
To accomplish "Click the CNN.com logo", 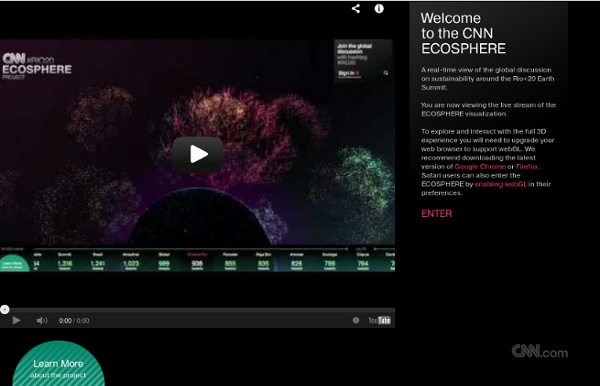I will click(x=540, y=351).
